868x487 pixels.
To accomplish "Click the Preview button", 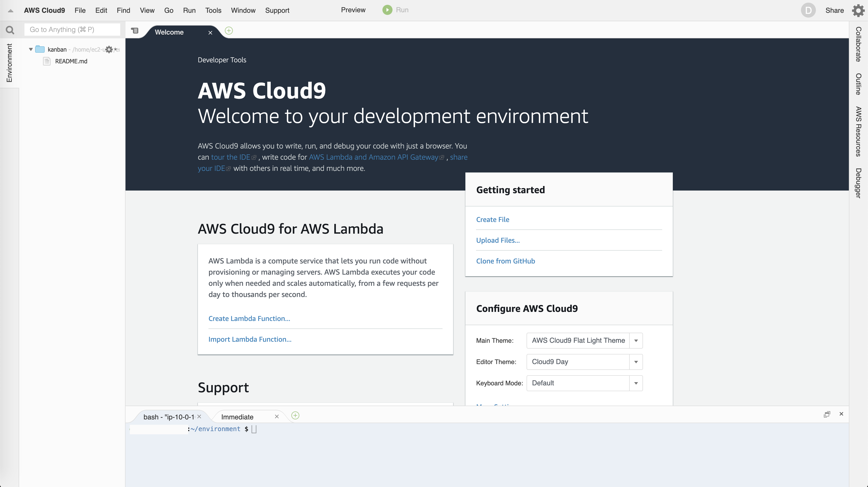I will point(353,10).
